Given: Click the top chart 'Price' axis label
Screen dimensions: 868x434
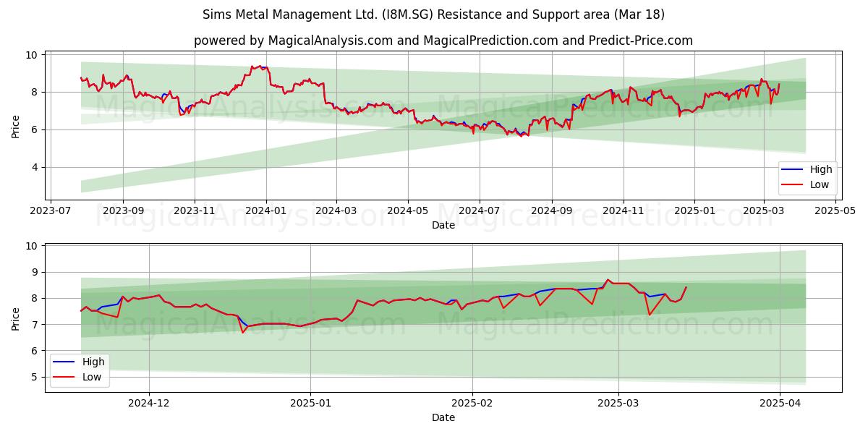Looking at the screenshot, I should tap(16, 126).
